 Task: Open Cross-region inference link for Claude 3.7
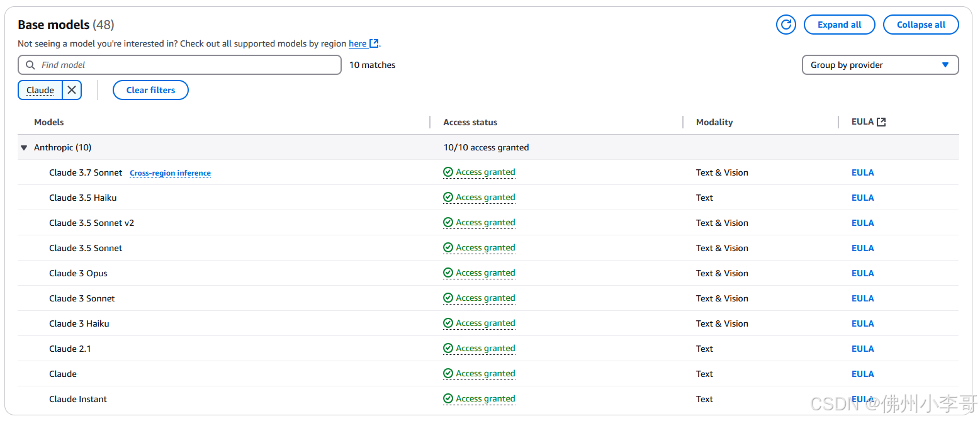point(170,173)
